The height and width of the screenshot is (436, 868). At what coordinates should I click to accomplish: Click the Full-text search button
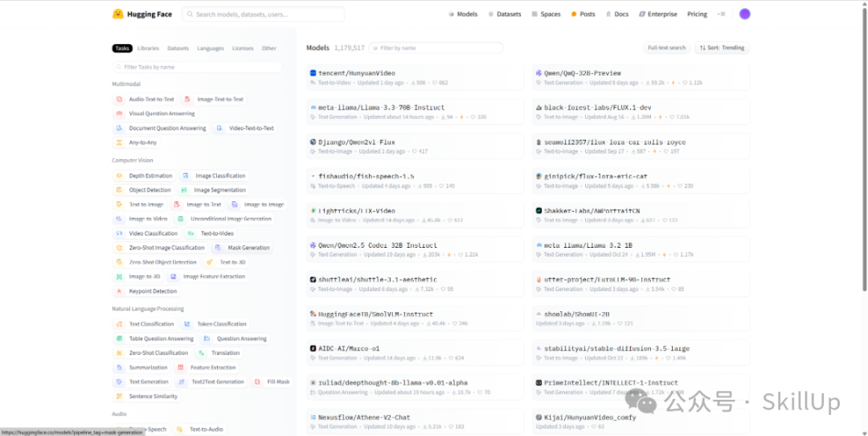click(666, 47)
